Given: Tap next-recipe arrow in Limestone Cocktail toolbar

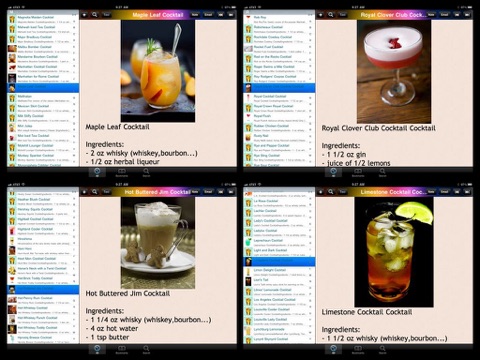Looking at the screenshot, I should 467,192.
